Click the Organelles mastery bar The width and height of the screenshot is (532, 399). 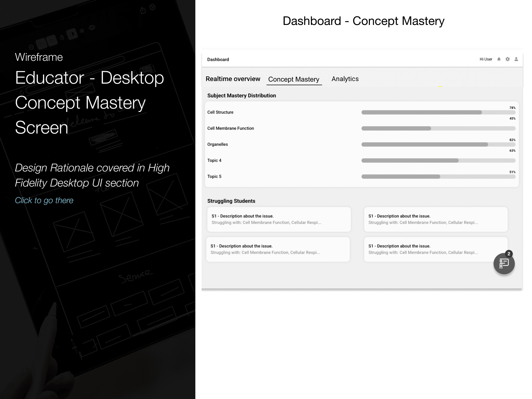click(x=438, y=144)
